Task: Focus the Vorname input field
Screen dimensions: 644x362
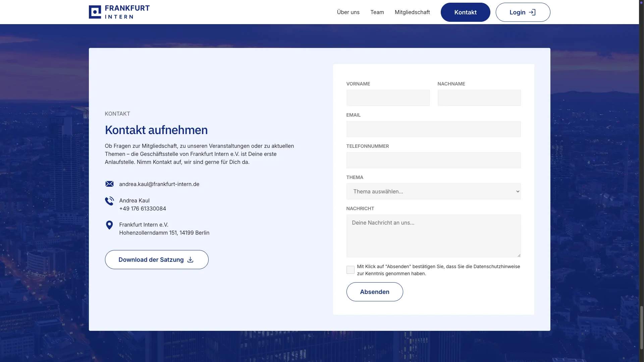Action: pyautogui.click(x=388, y=98)
